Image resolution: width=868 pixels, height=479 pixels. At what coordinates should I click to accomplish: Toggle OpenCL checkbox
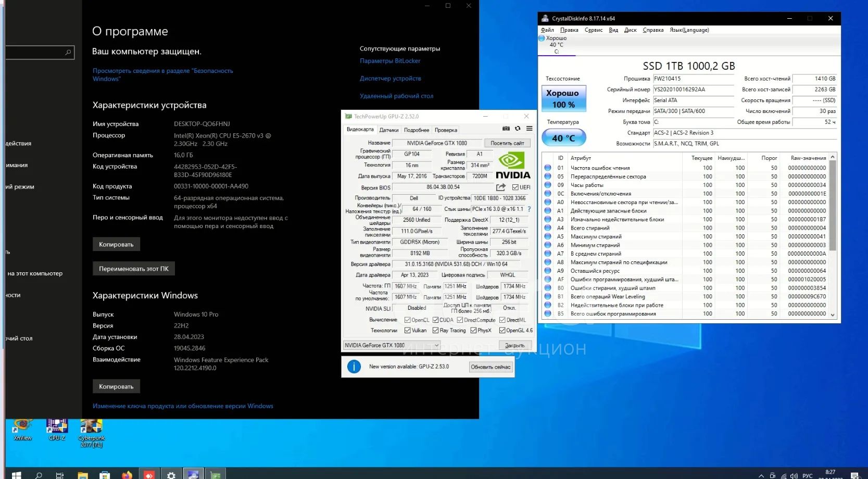[x=407, y=320]
